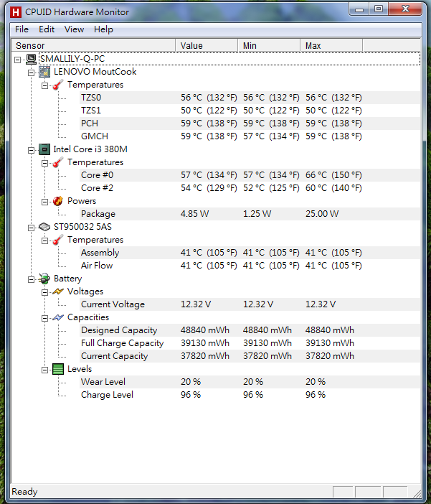Collapse the Powers node
431x504 pixels.
44,202
